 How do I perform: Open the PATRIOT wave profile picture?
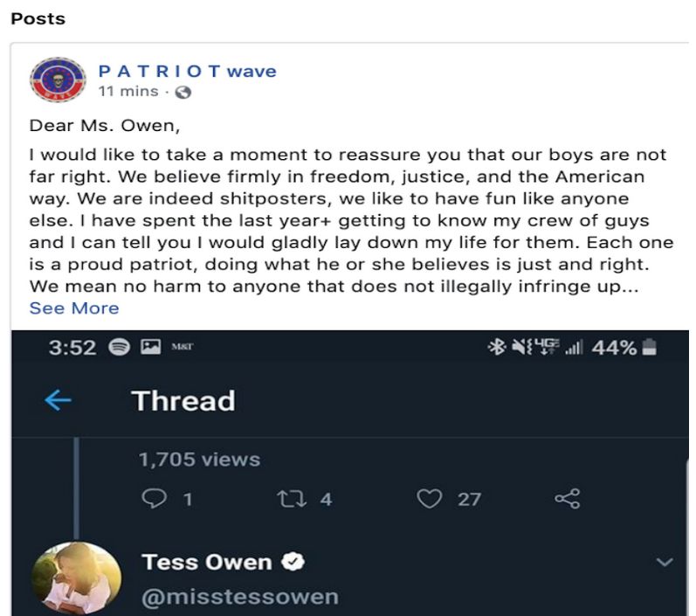[x=58, y=80]
